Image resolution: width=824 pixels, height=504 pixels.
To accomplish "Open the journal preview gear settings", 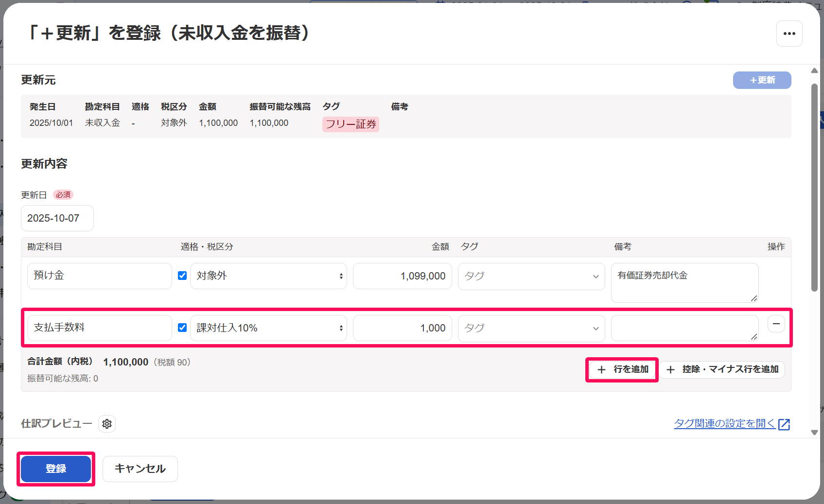I will [107, 424].
